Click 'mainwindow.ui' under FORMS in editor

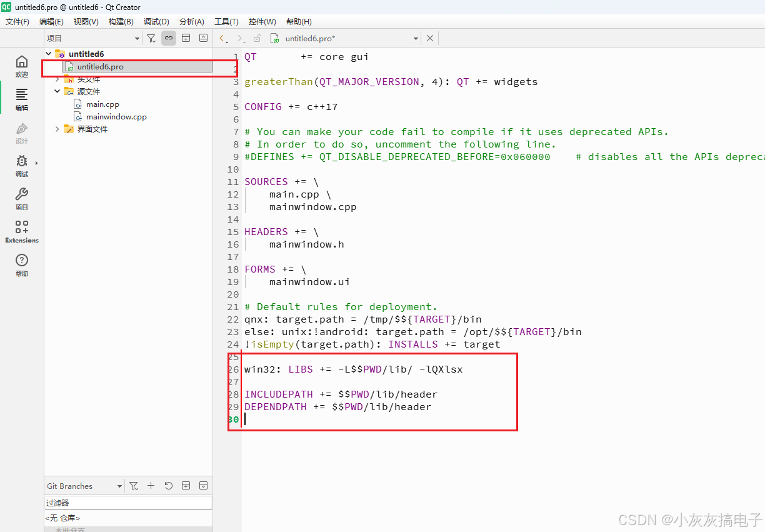pos(309,282)
